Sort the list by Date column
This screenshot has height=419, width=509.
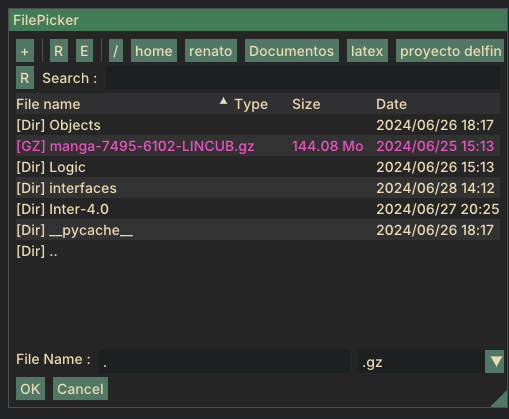[391, 104]
